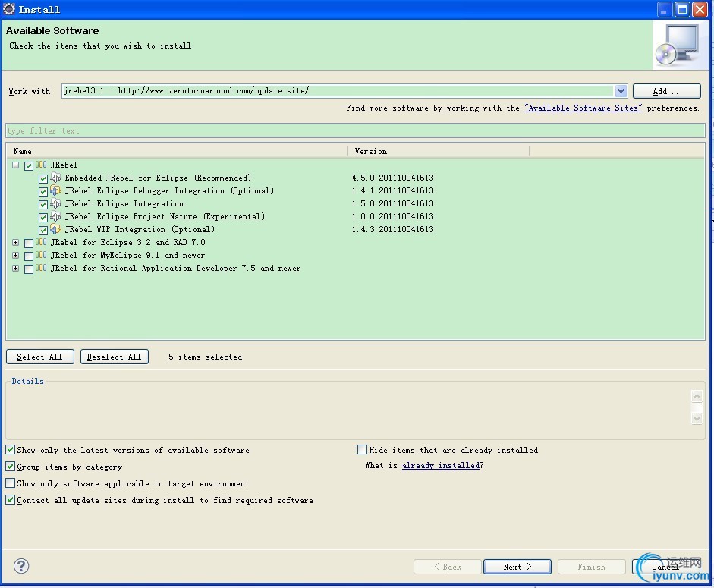Screen dimensions: 714x588
Task: Toggle Show only the latest versions checkbox
Action: [11, 450]
